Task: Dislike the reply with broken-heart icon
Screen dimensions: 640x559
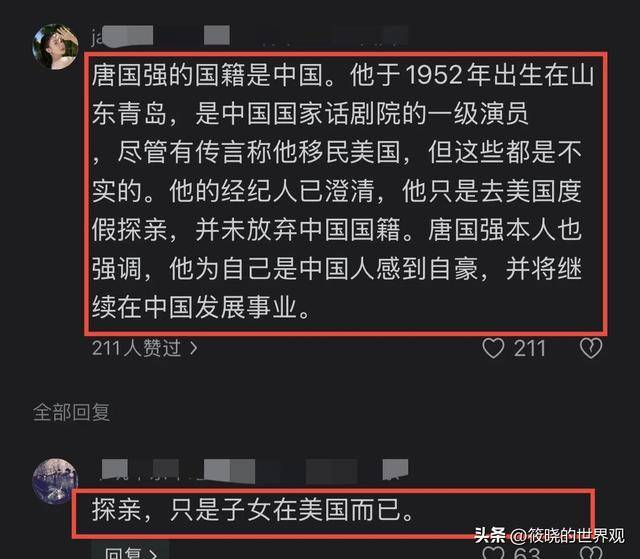Action: [x=591, y=553]
